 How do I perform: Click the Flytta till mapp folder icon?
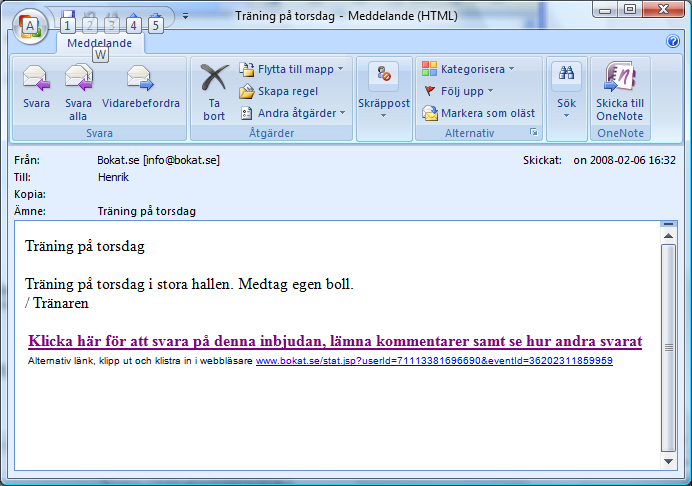pyautogui.click(x=247, y=69)
